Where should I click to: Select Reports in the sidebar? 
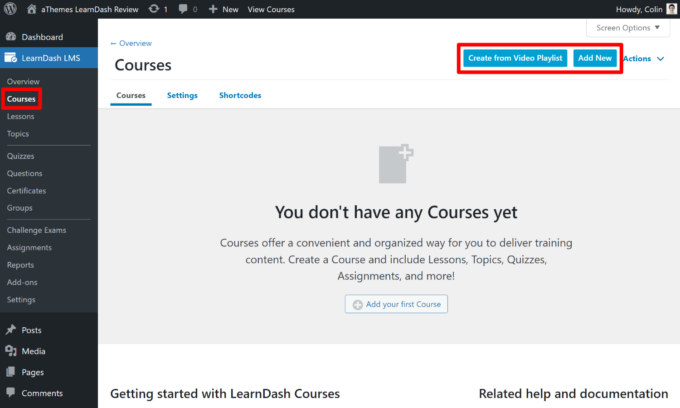click(x=20, y=265)
